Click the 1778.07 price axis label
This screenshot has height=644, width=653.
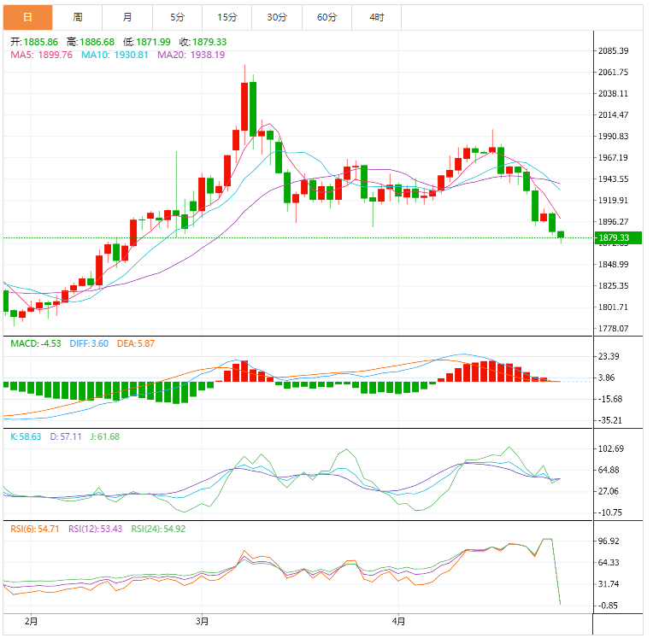613,329
